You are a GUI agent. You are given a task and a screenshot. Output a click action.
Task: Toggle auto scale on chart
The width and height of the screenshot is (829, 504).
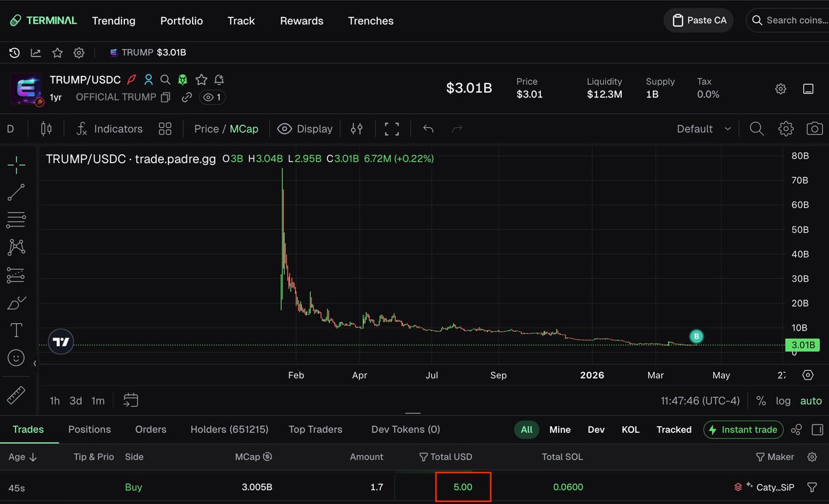[x=811, y=400]
